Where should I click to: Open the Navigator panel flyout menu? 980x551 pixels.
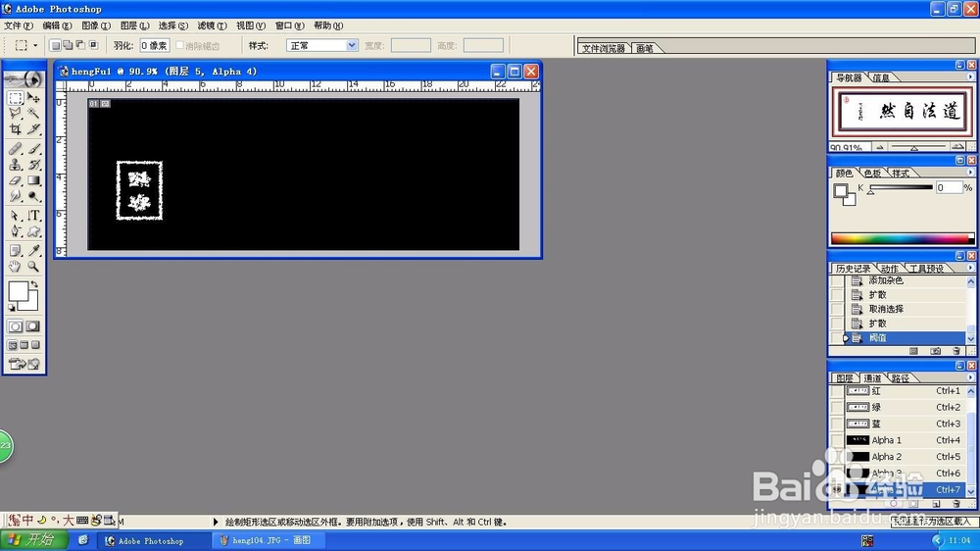[970, 77]
